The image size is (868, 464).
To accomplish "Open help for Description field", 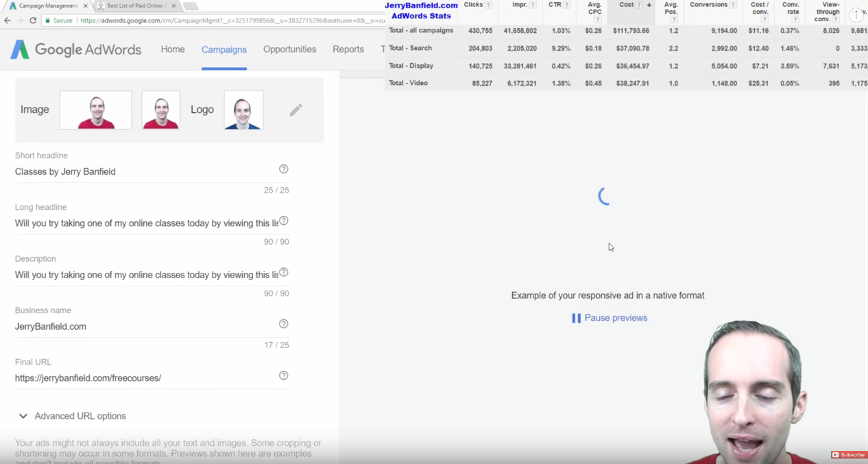I will click(284, 272).
